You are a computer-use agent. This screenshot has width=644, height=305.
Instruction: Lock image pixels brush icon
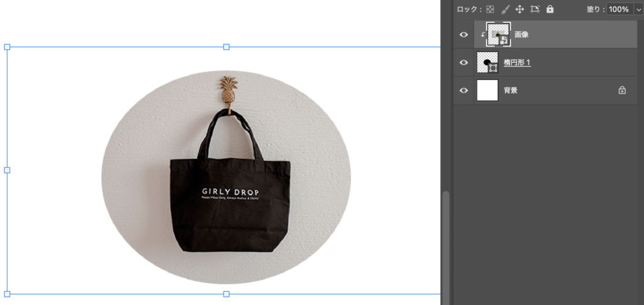pyautogui.click(x=506, y=9)
